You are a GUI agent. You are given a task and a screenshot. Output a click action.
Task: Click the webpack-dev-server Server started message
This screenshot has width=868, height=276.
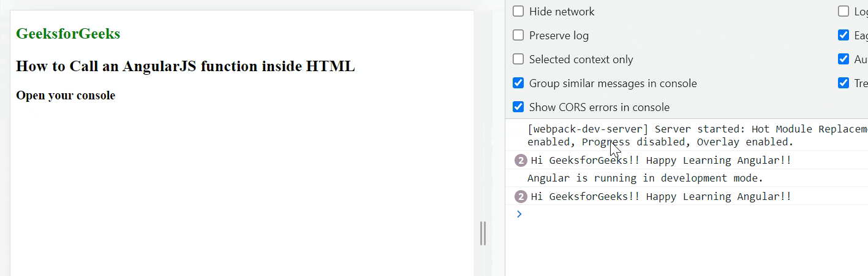pos(698,136)
